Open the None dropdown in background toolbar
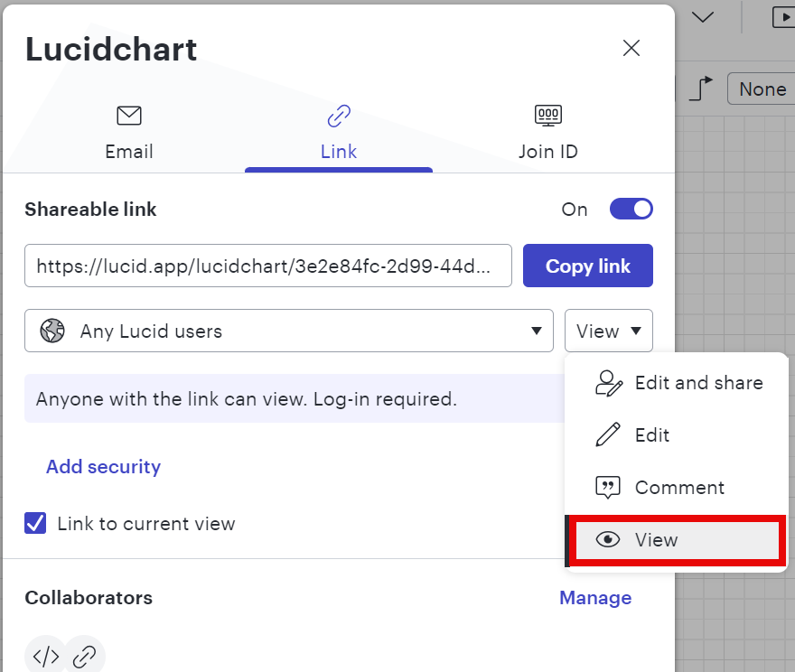Image resolution: width=795 pixels, height=672 pixels. tap(762, 89)
